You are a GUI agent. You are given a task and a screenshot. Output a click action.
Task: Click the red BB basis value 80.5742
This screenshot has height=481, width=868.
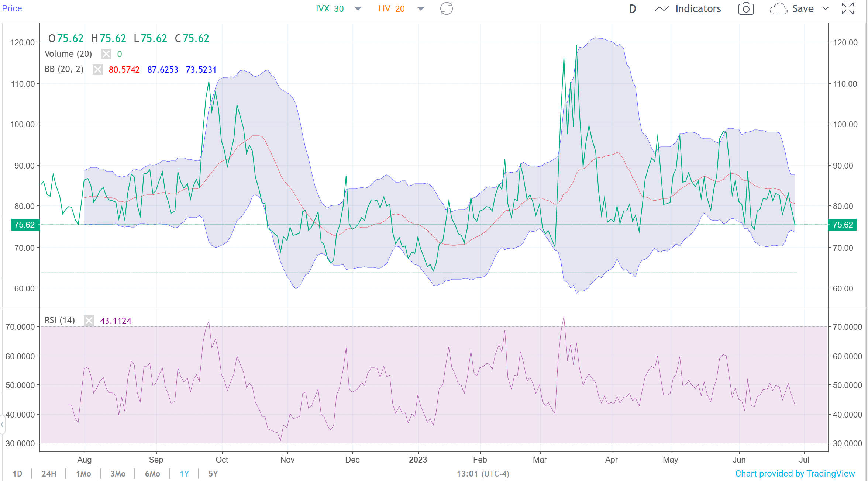click(124, 70)
